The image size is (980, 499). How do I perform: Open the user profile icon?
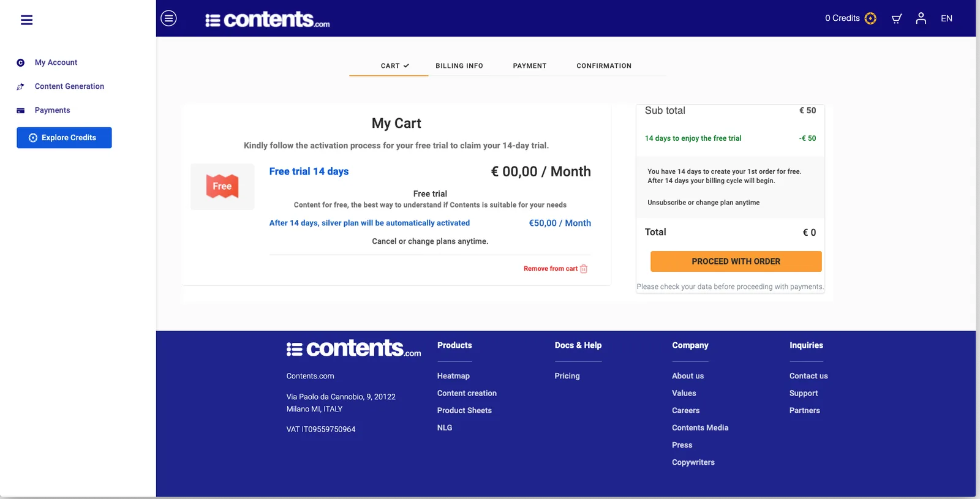(x=921, y=18)
